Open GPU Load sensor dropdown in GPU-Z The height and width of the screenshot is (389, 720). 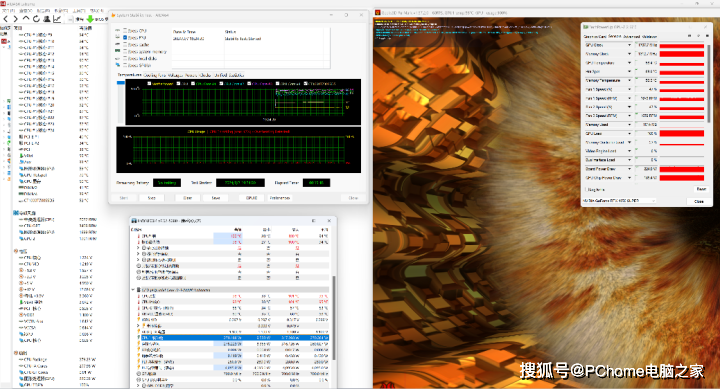click(630, 134)
